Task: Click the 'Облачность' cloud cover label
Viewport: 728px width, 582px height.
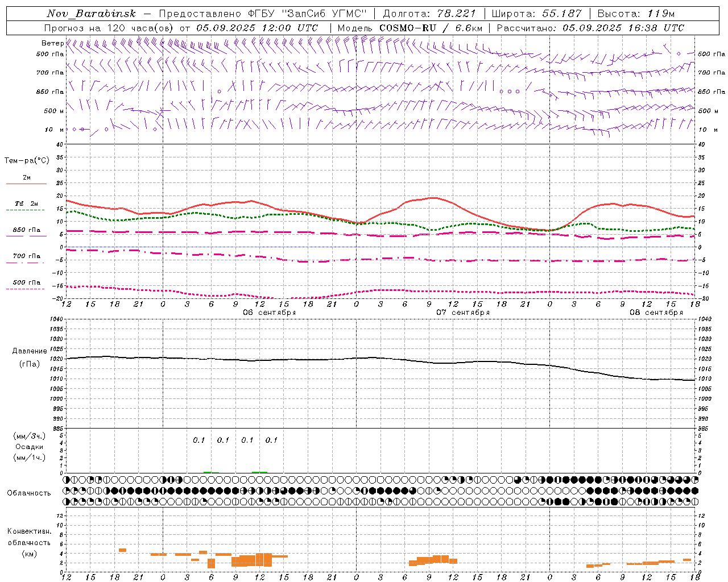Action: click(x=29, y=493)
